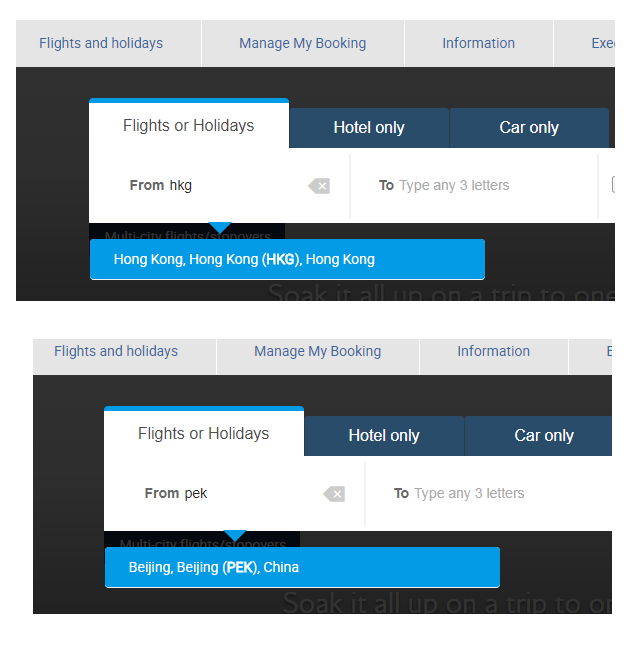Open Flights and holidays menu above Beijing form
The height and width of the screenshot is (656, 642).
116,352
